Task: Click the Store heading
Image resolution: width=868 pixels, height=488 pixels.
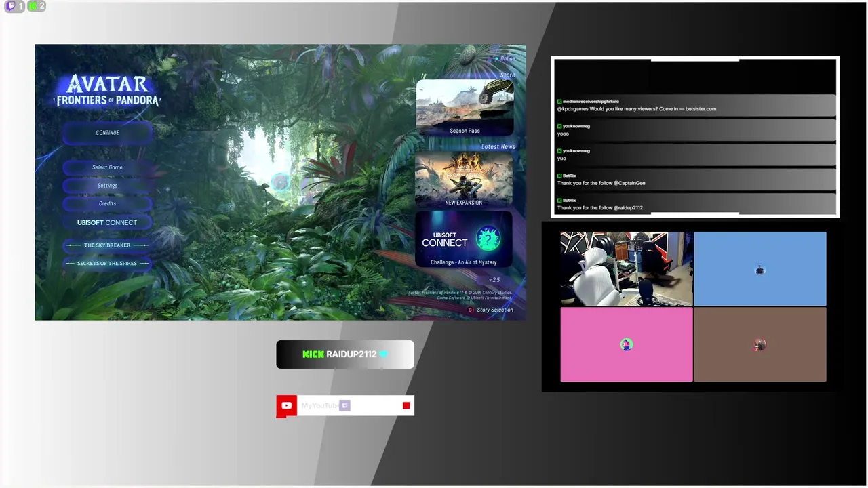Action: coord(508,75)
